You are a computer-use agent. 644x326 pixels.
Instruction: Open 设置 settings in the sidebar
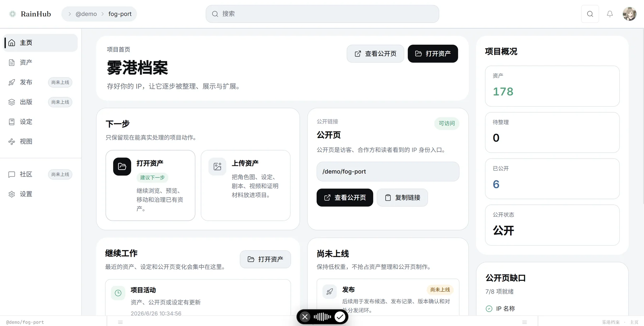pos(40,194)
